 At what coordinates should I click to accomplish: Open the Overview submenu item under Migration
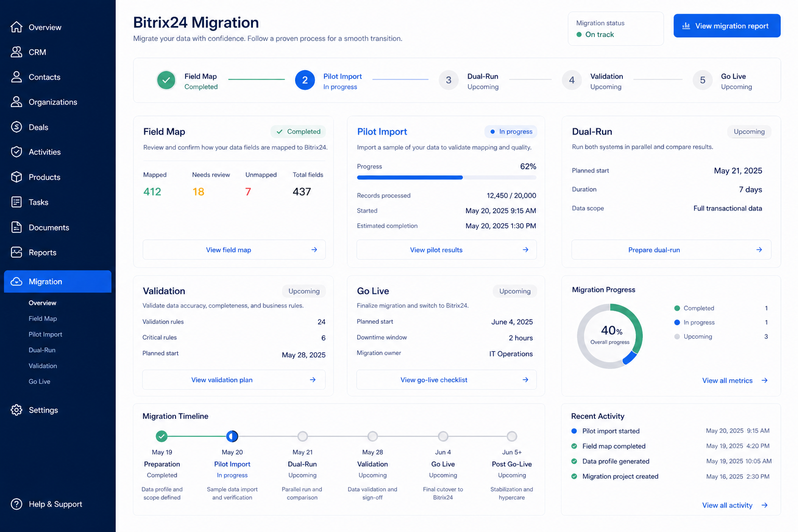(x=43, y=303)
